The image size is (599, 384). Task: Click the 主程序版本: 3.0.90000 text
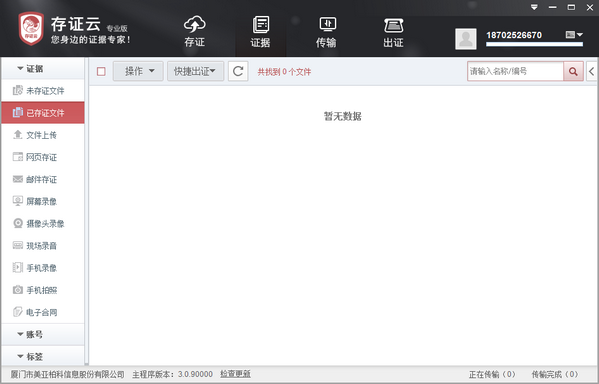172,374
